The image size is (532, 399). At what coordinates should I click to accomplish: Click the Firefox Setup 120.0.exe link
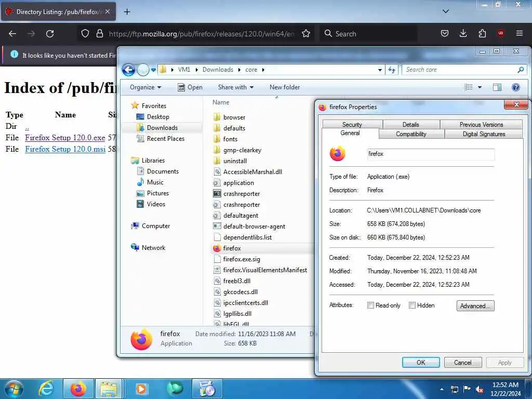click(x=65, y=137)
